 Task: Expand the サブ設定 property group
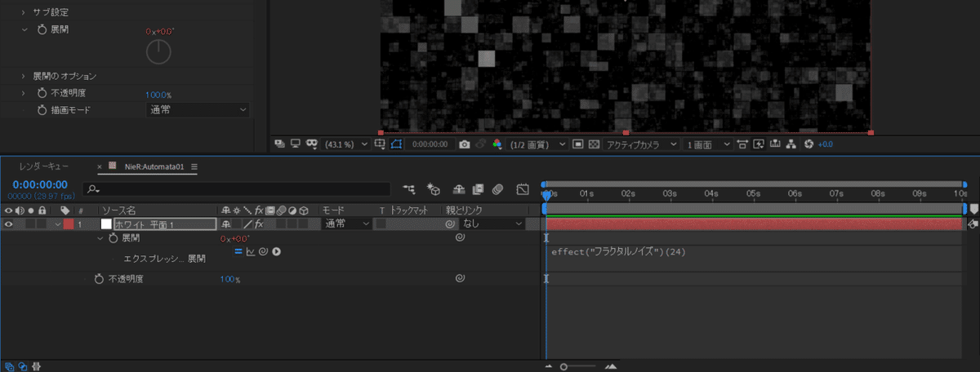click(24, 12)
